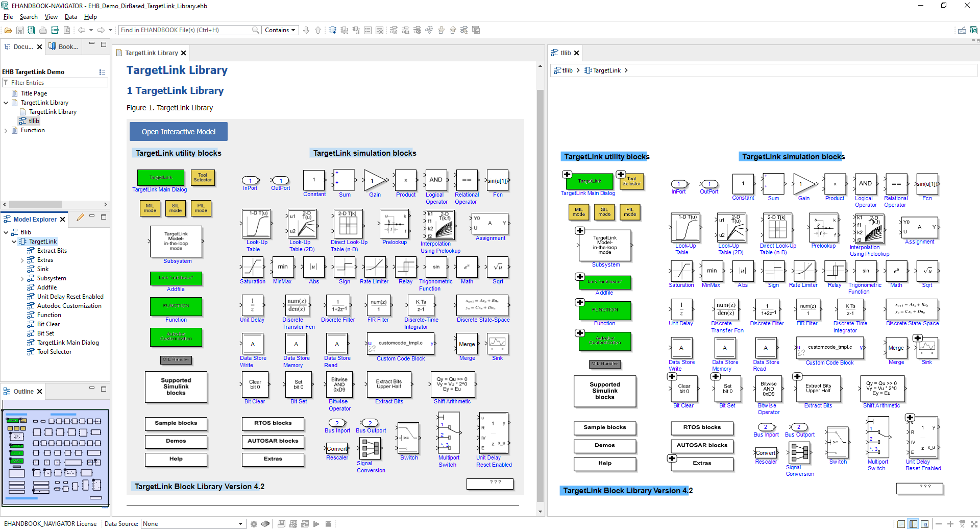Click the Open Interactive Model button
The height and width of the screenshot is (531, 980).
[x=178, y=131]
